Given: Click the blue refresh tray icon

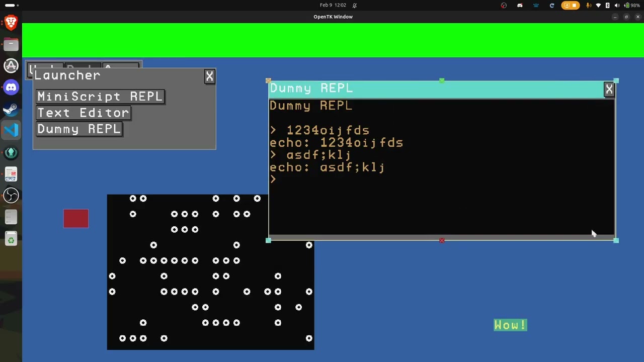Looking at the screenshot, I should 552,5.
